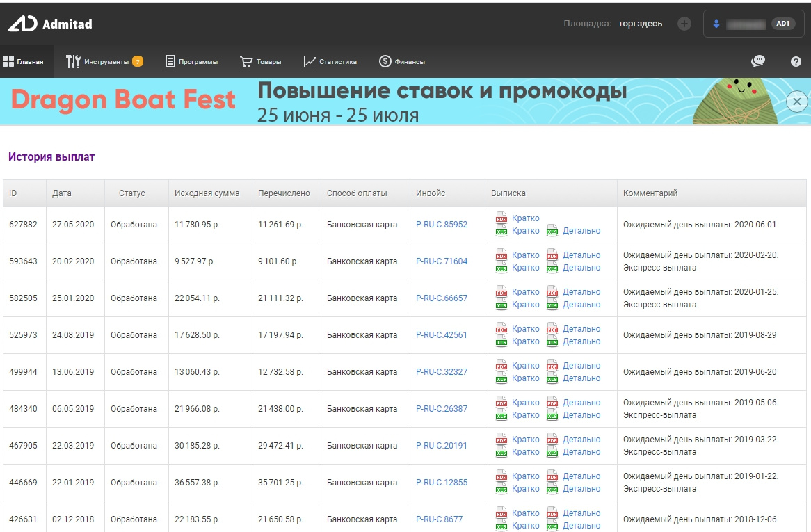The height and width of the screenshot is (532, 811).
Task: Click XLS Детально icon for payout 627882
Action: pos(552,231)
